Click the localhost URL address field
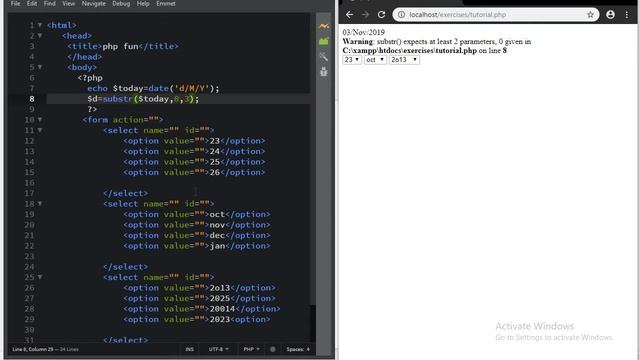The height and width of the screenshot is (360, 640). [496, 15]
